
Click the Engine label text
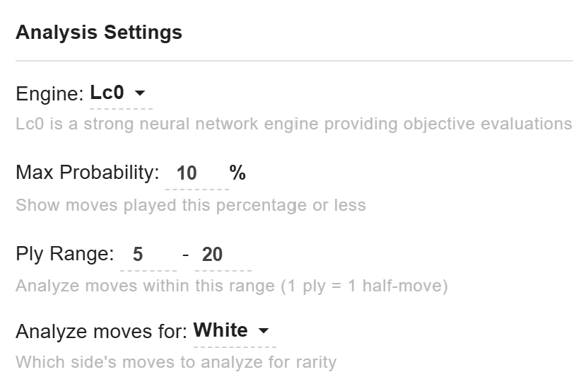click(49, 94)
